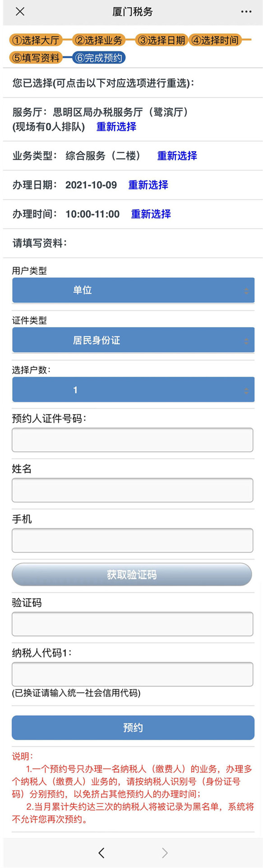Click 重新选择 link for 业务类型

click(177, 156)
